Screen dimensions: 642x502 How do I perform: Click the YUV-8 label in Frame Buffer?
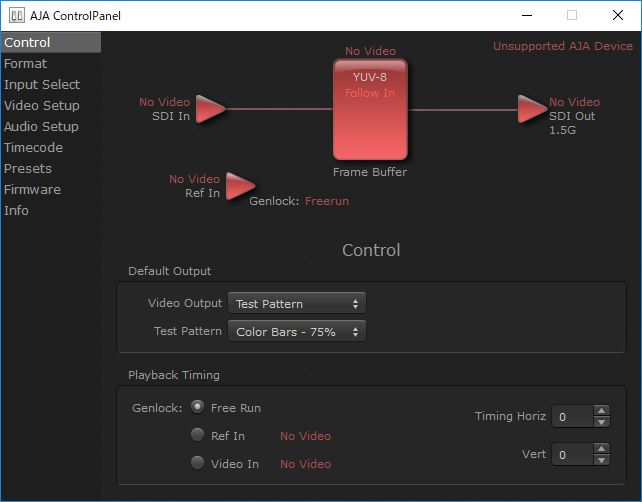[x=370, y=77]
